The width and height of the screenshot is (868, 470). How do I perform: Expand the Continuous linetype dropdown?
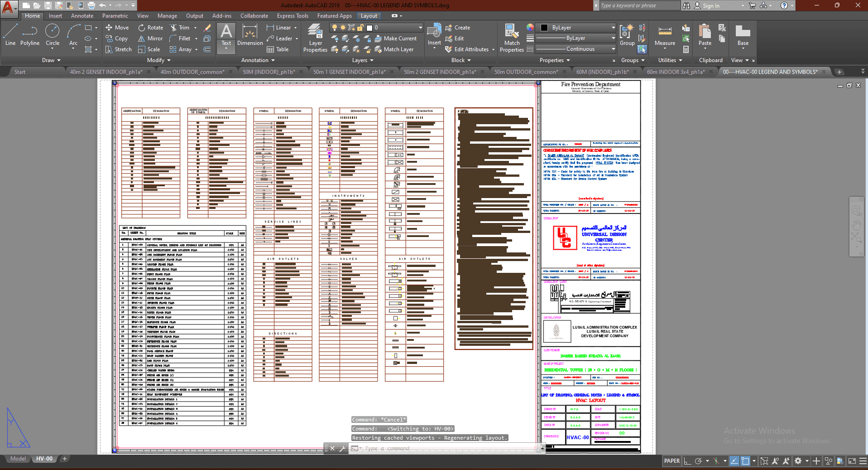tap(581, 49)
